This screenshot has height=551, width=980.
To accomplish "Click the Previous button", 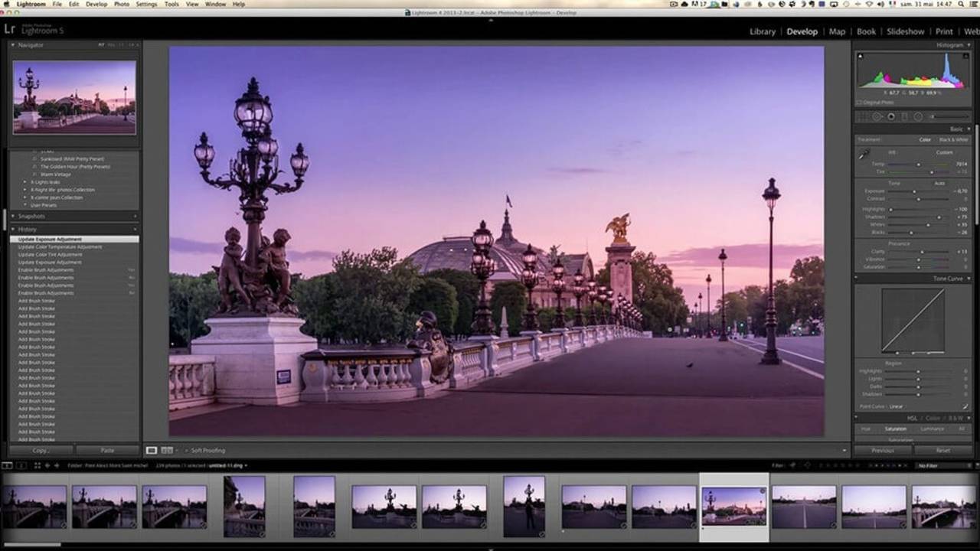I will point(883,450).
